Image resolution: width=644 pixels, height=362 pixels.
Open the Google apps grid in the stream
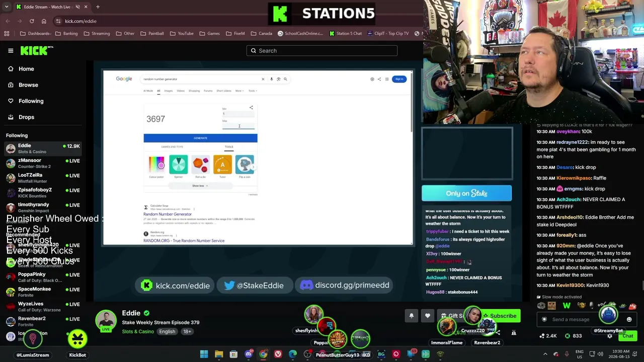[387, 79]
